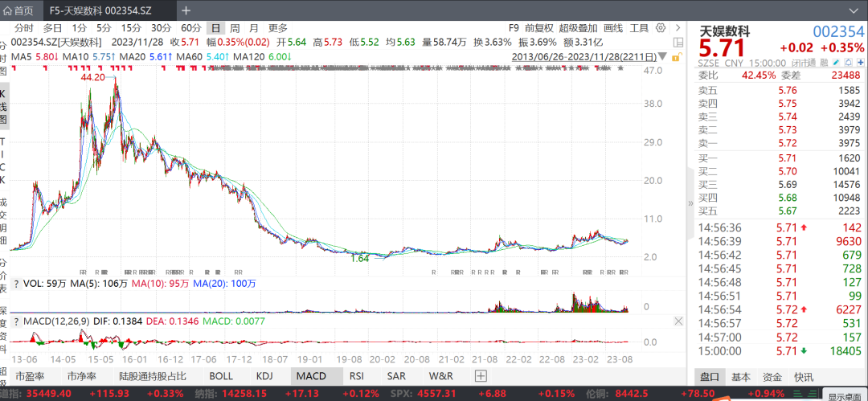Switch to the 多日 multi-day view

coord(53,28)
